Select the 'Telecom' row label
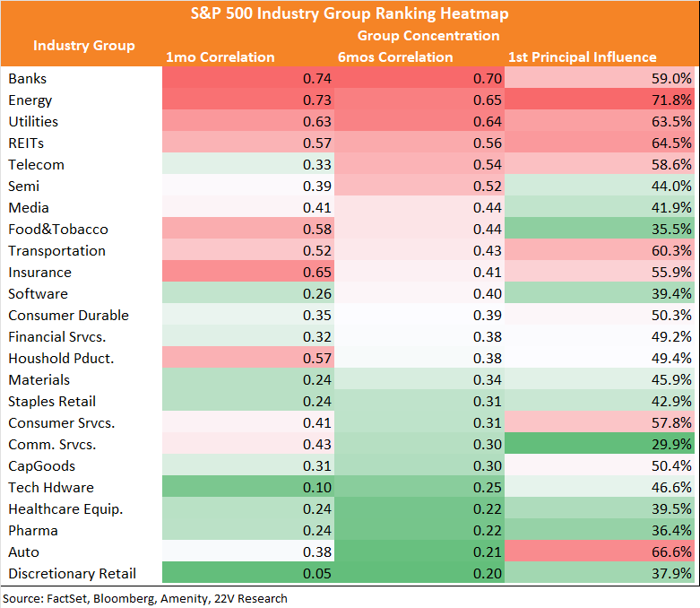This screenshot has height=608, width=700. pyautogui.click(x=36, y=165)
